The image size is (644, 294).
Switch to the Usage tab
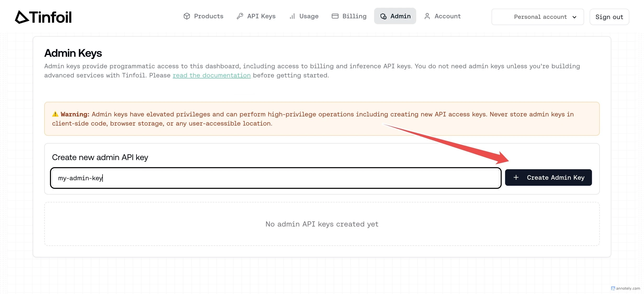[304, 16]
